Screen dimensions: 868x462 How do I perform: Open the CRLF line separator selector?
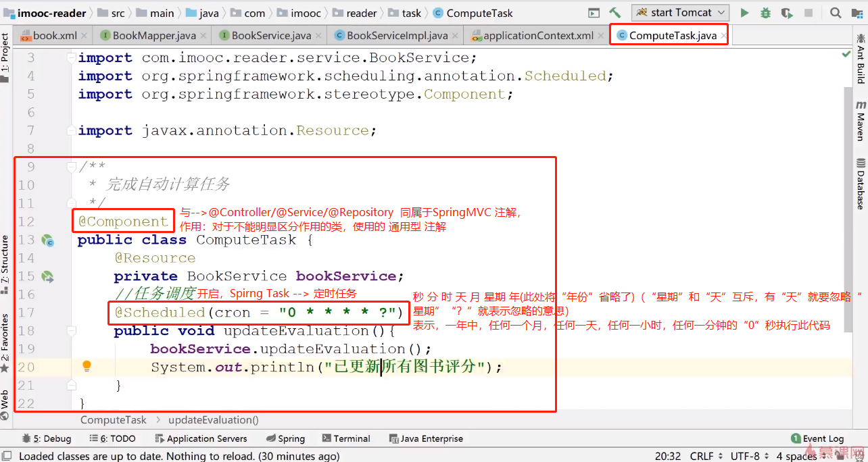tap(706, 457)
